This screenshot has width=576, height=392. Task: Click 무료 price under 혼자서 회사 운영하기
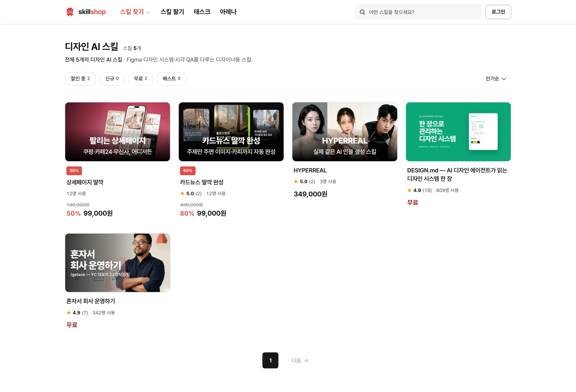72,325
